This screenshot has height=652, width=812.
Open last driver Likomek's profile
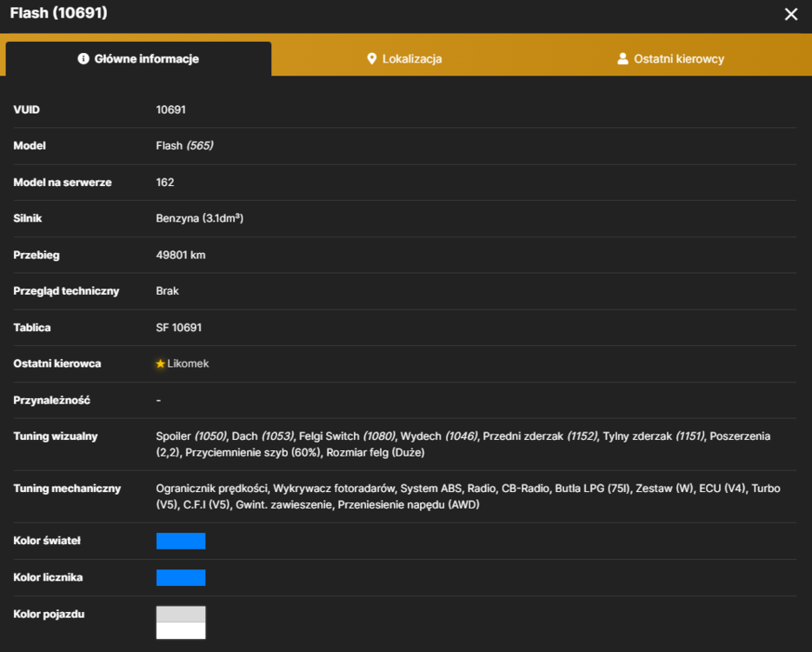(188, 363)
